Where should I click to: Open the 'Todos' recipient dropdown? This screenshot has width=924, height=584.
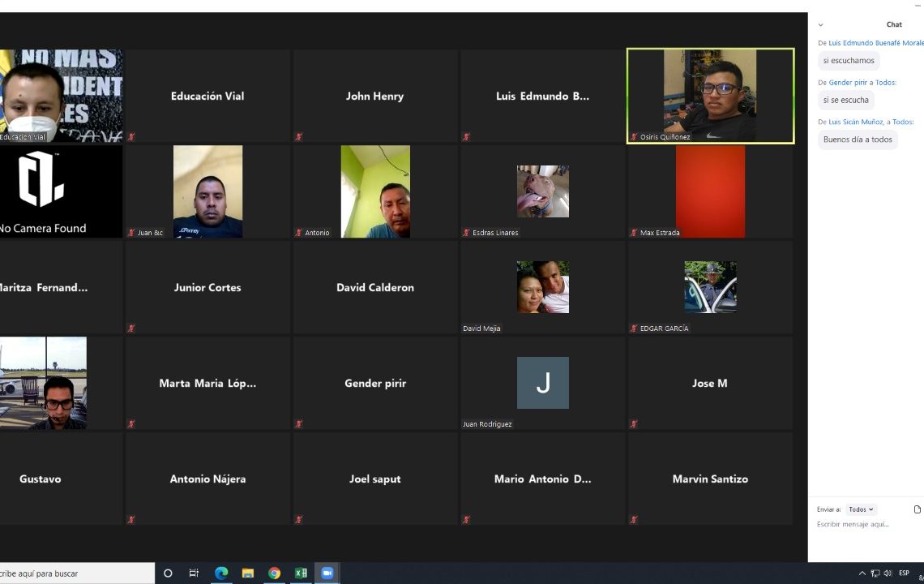click(x=861, y=509)
